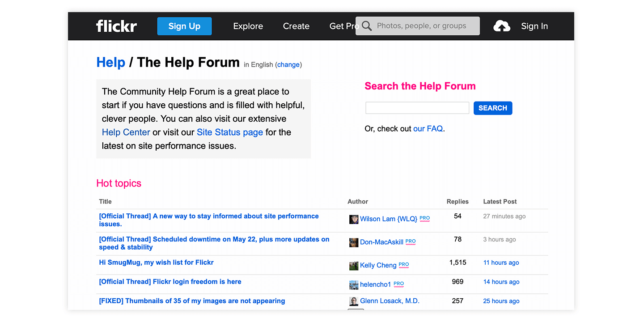The width and height of the screenshot is (644, 322).
Task: Open thread Flickr login freedom is here
Action: coord(170,282)
